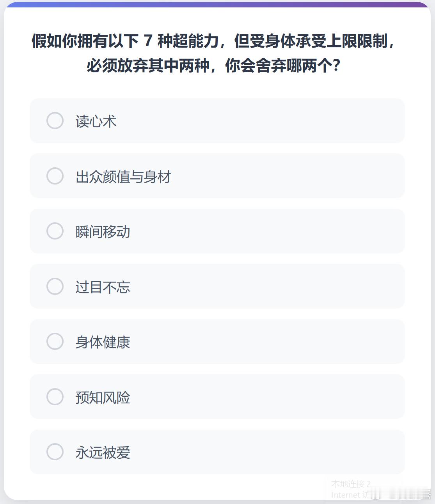Screen dimensions: 435x504
Task: Click the empty circle beside 永远被爱
Action: click(x=55, y=453)
